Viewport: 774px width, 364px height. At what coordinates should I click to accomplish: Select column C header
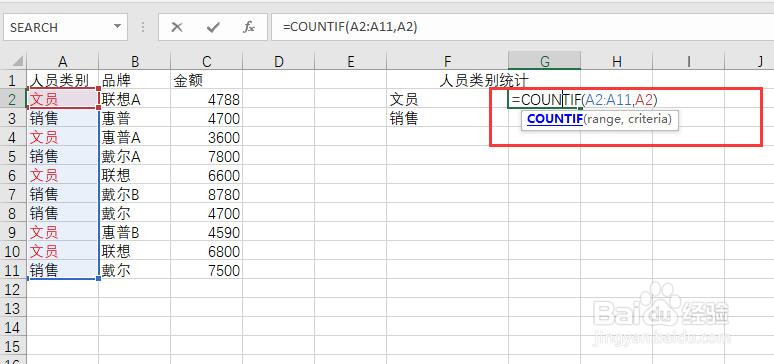(206, 61)
